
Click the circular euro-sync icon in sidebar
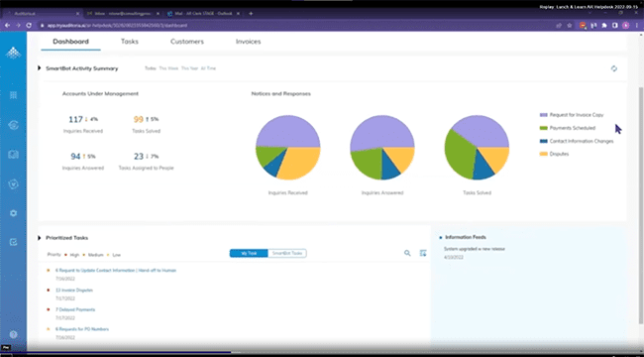13,125
